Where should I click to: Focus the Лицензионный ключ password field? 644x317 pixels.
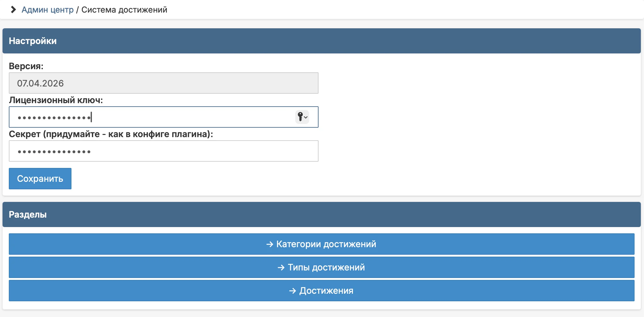point(164,117)
